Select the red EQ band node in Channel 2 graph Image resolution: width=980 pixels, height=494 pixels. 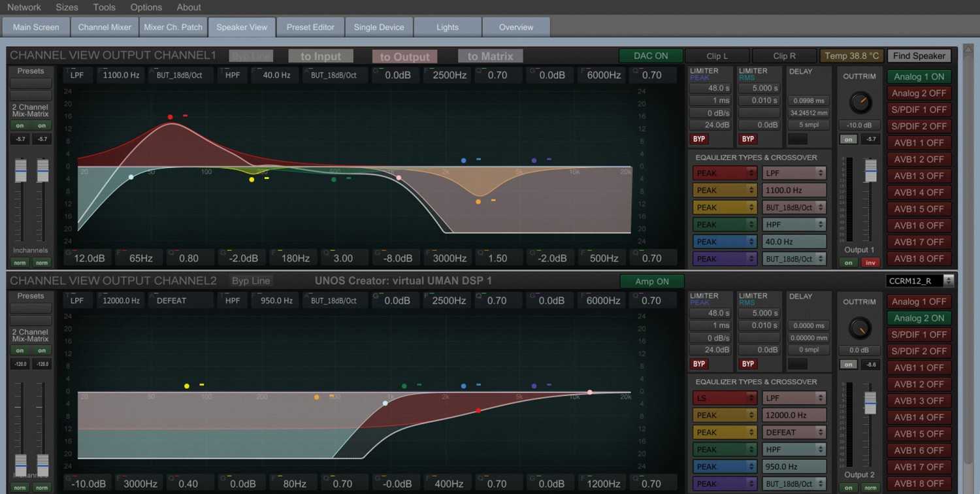[478, 410]
